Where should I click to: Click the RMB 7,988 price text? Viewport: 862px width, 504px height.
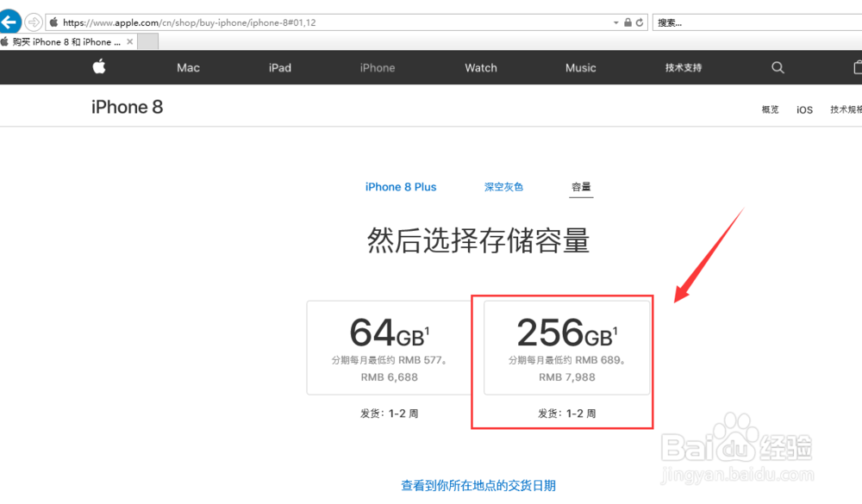click(x=567, y=377)
